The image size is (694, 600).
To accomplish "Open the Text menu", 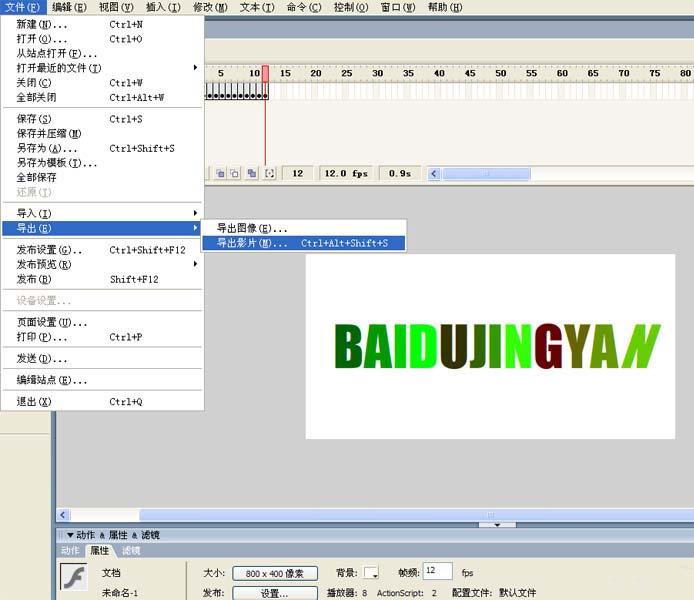I will [257, 7].
